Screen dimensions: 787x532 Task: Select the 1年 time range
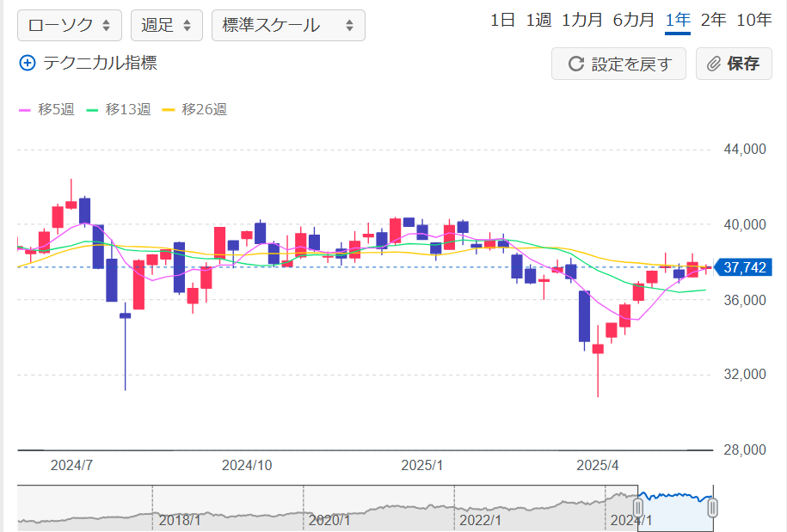[x=678, y=20]
